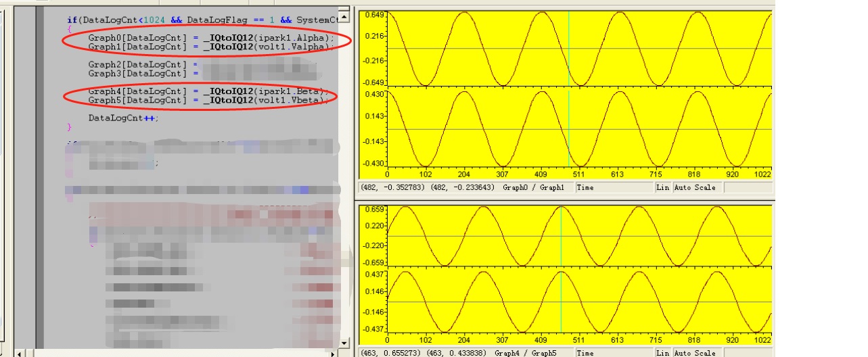This screenshot has height=357, width=868.
Task: Click the if(DataLogCnt<1024 condition line
Action: point(202,20)
